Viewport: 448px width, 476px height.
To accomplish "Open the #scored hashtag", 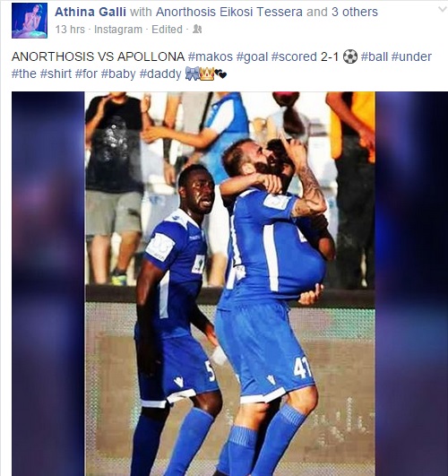I will click(x=294, y=56).
